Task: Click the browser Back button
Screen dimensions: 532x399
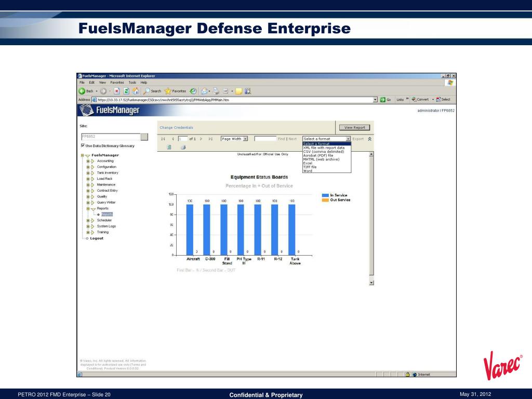Action: tap(86, 91)
